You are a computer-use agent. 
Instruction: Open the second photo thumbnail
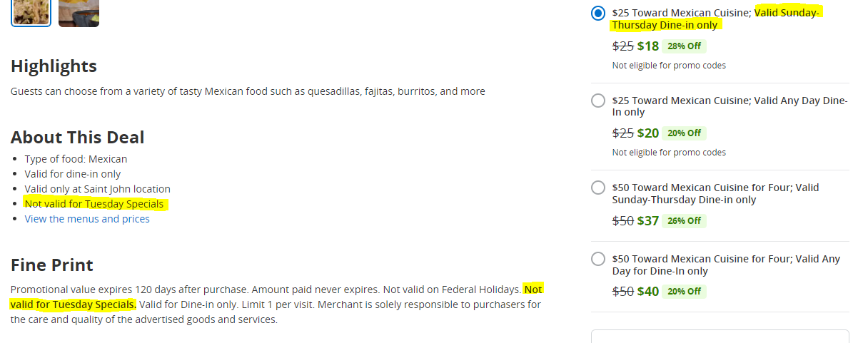[79, 11]
